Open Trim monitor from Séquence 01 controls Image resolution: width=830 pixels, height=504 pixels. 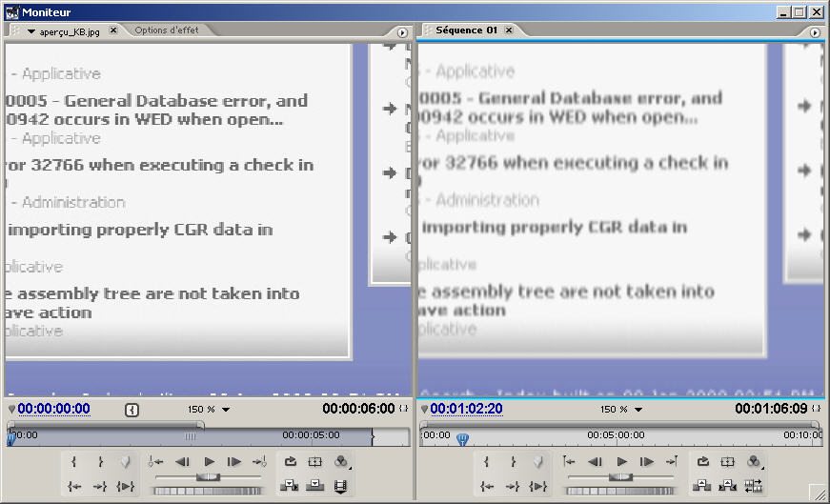753,486
